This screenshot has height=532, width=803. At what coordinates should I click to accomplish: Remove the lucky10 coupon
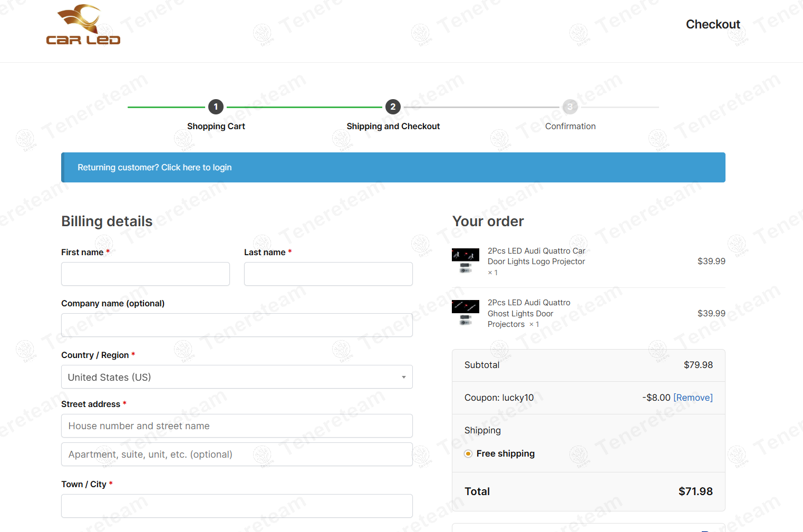pos(693,398)
